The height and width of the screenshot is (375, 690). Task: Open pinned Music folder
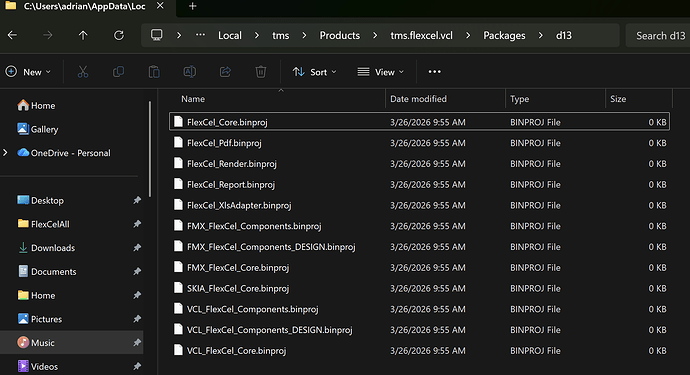pos(73,342)
